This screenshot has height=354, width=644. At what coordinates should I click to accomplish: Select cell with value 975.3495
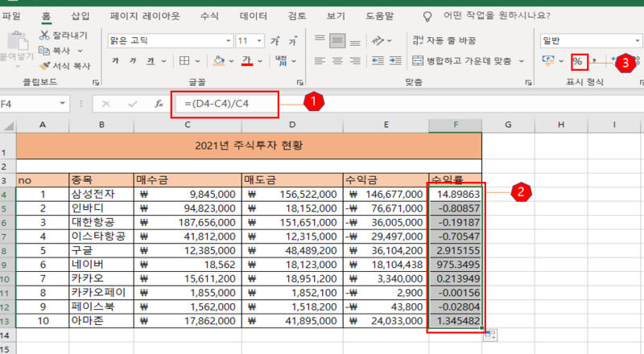click(x=456, y=265)
